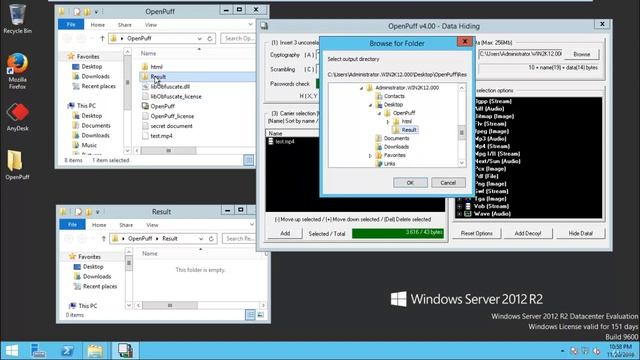Viewport: 640px width, 360px height.
Task: Open Share tab in OpenPuff explorer window
Action: [x=124, y=25]
